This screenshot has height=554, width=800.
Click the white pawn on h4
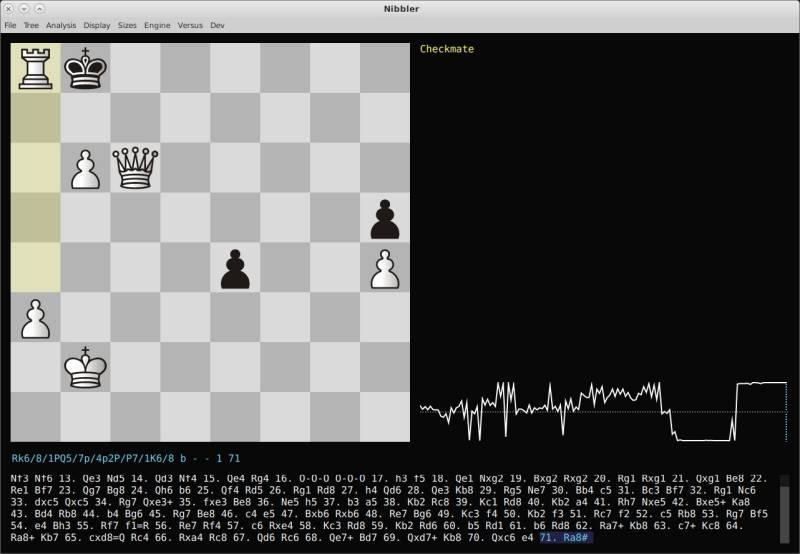tap(385, 267)
